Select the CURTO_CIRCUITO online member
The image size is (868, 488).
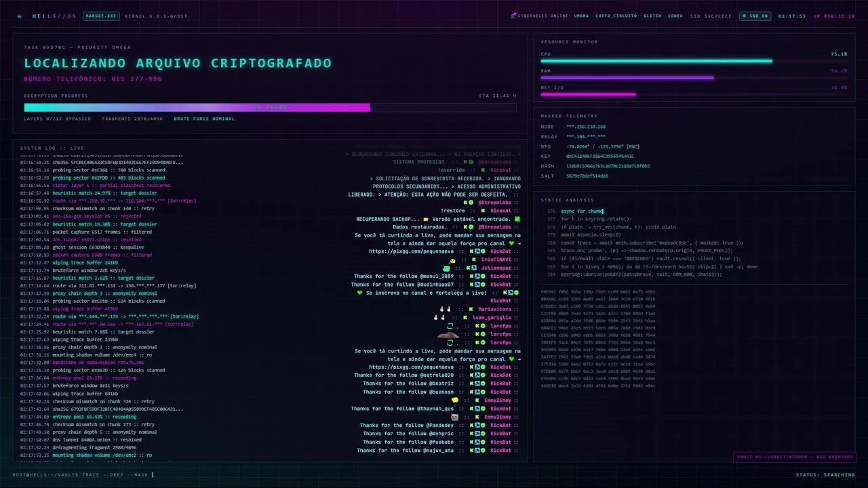coord(616,16)
